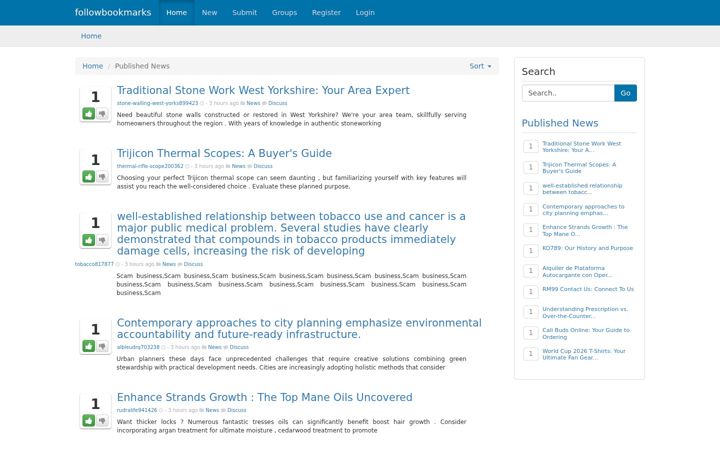Click Discuss under Trijicon Thermal Scopes post
Viewport: 720px width, 450px height.
click(x=263, y=166)
